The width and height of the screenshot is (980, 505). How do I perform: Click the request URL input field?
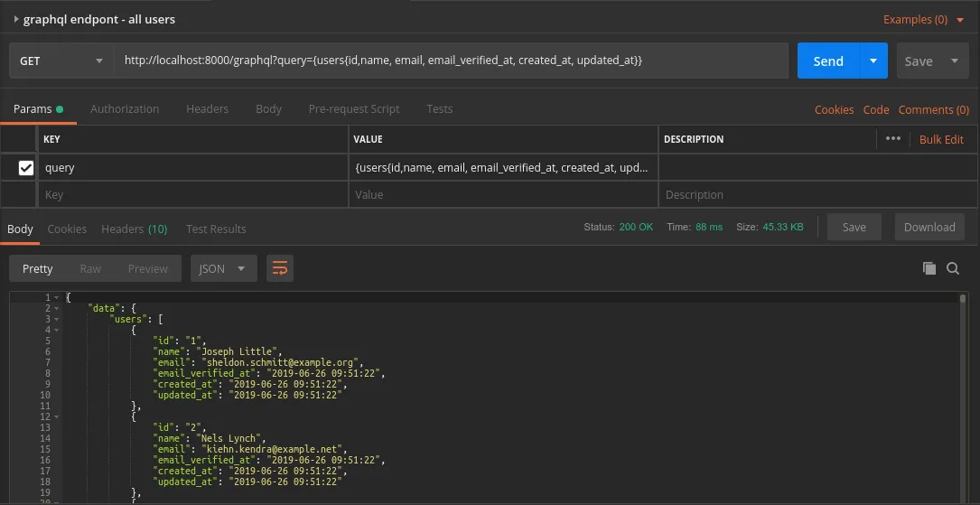pos(450,61)
